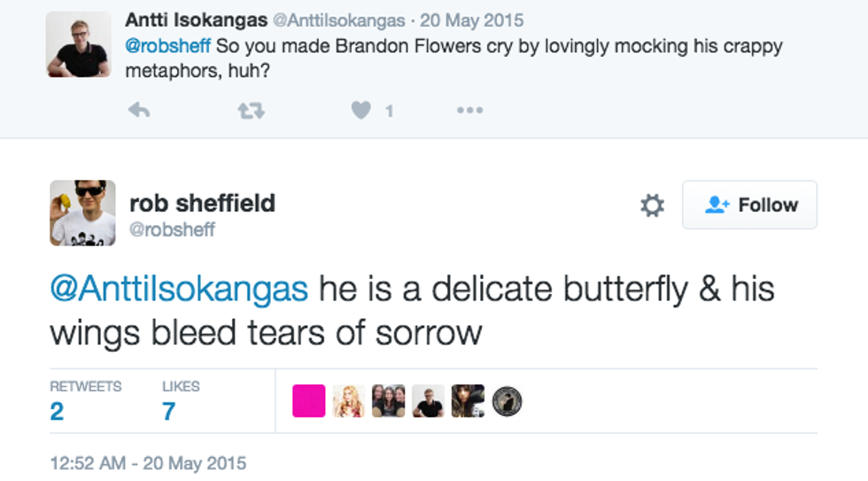Click the round dark avatar among likers
Viewport: 868px width, 481px height.
(507, 401)
